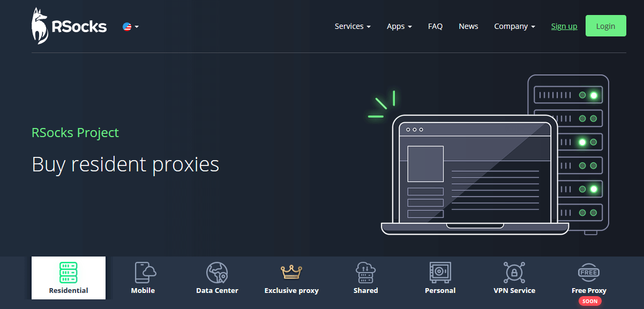
Task: Open the Personal safe icon
Action: pos(440,273)
